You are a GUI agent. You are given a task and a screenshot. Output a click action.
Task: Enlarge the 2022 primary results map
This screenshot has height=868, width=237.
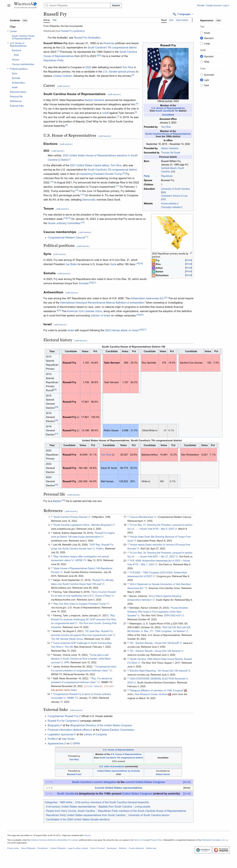point(191,253)
